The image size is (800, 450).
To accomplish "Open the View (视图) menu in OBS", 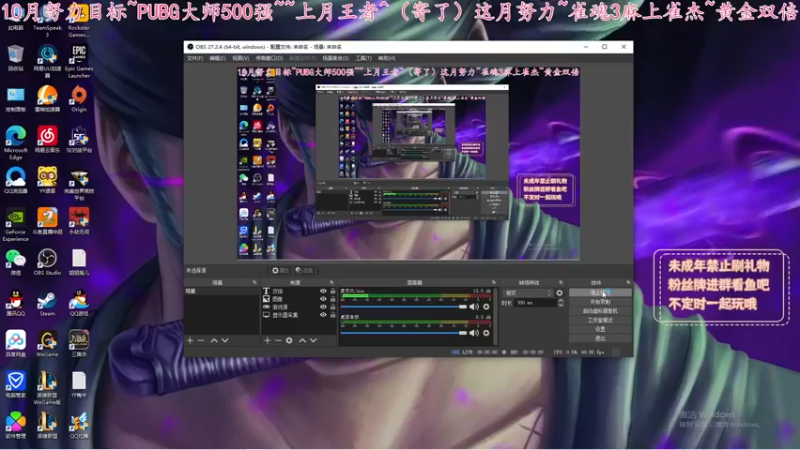I will [x=240, y=58].
